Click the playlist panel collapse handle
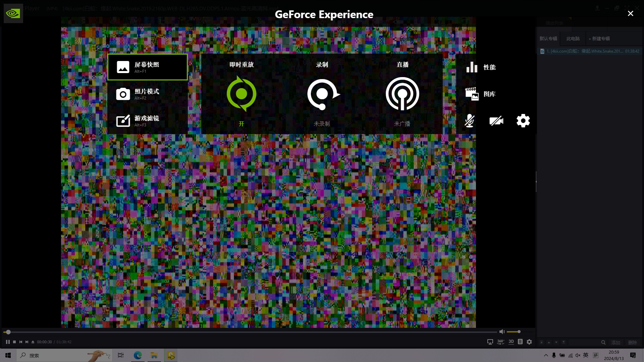The image size is (644, 362). coord(536,182)
